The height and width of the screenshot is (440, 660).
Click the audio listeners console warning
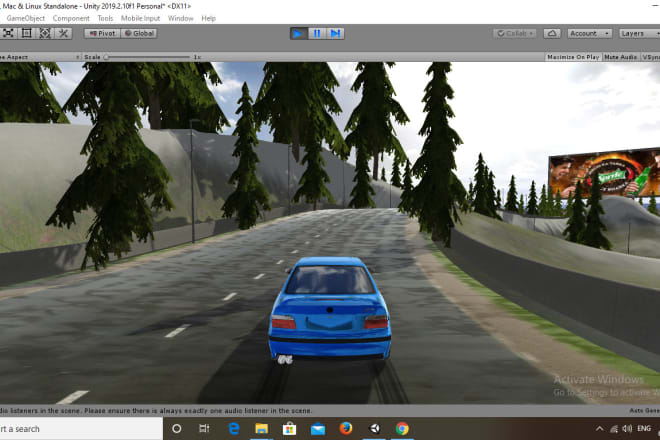click(156, 411)
